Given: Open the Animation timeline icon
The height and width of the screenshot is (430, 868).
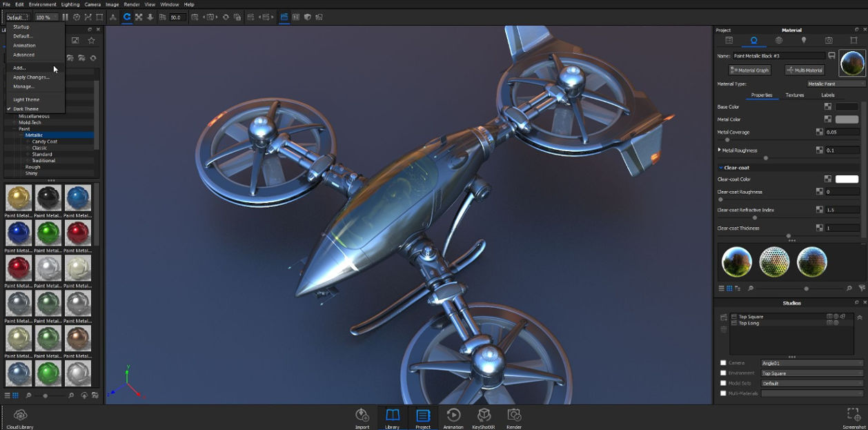Looking at the screenshot, I should [453, 416].
